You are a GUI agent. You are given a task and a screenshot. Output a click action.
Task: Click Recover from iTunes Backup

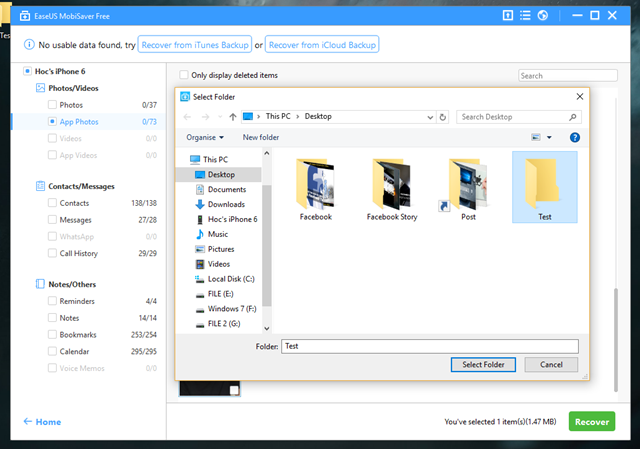(x=195, y=44)
